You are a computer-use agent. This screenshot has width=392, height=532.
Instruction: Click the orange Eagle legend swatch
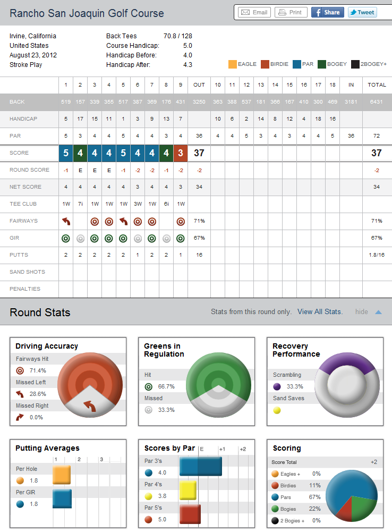(x=232, y=64)
